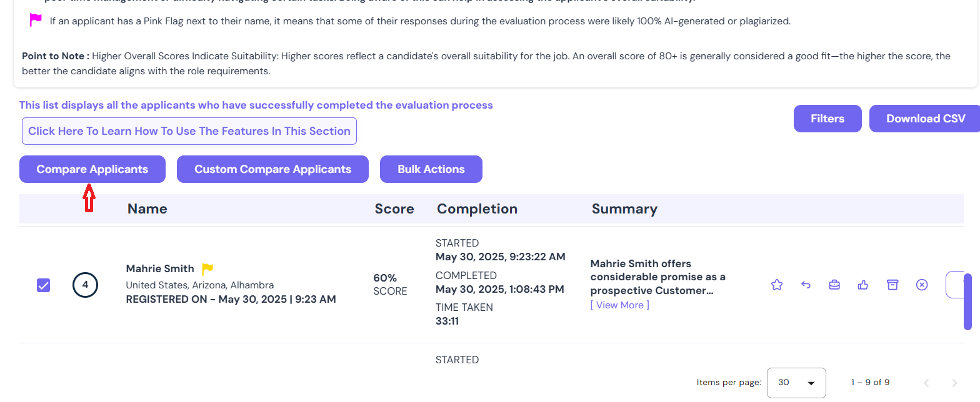
Task: Click the thumbs-up icon for Mahrie Smith
Action: 863,285
